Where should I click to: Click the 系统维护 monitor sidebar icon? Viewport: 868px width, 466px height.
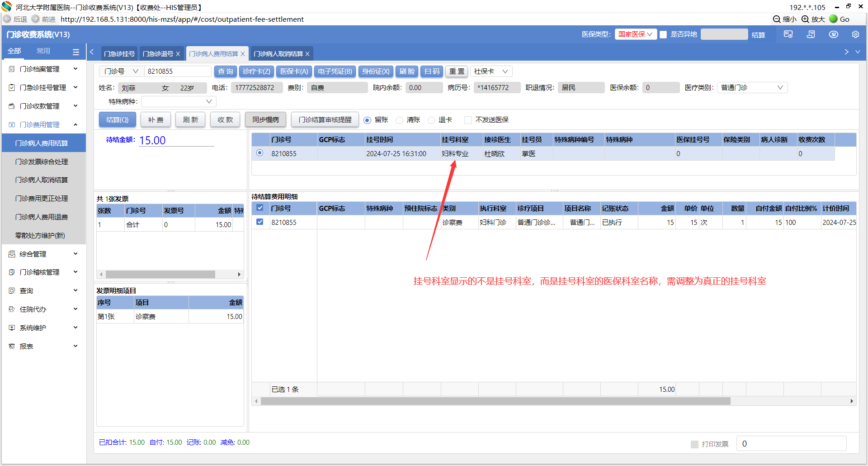(12, 328)
